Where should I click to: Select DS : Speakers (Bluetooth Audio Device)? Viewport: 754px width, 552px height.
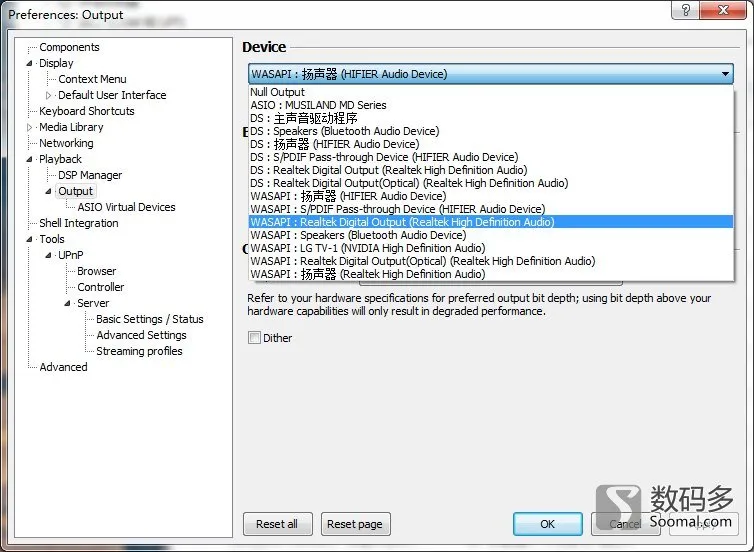[x=491, y=131]
